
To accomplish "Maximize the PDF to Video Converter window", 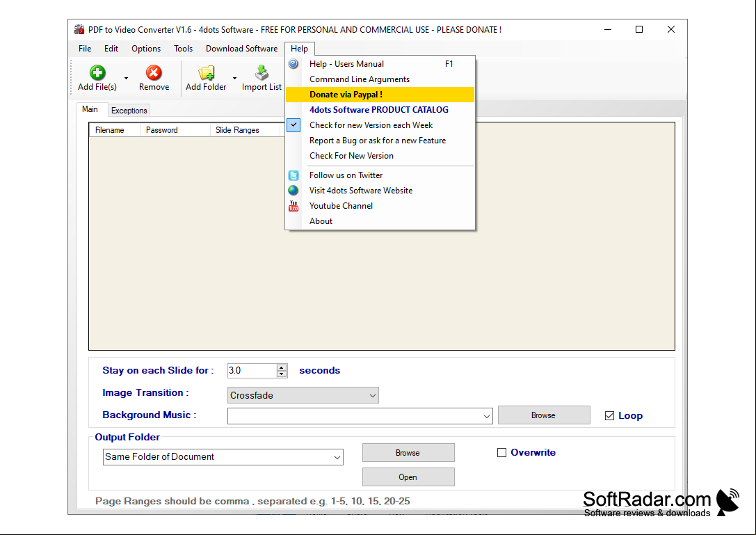I will click(x=639, y=29).
